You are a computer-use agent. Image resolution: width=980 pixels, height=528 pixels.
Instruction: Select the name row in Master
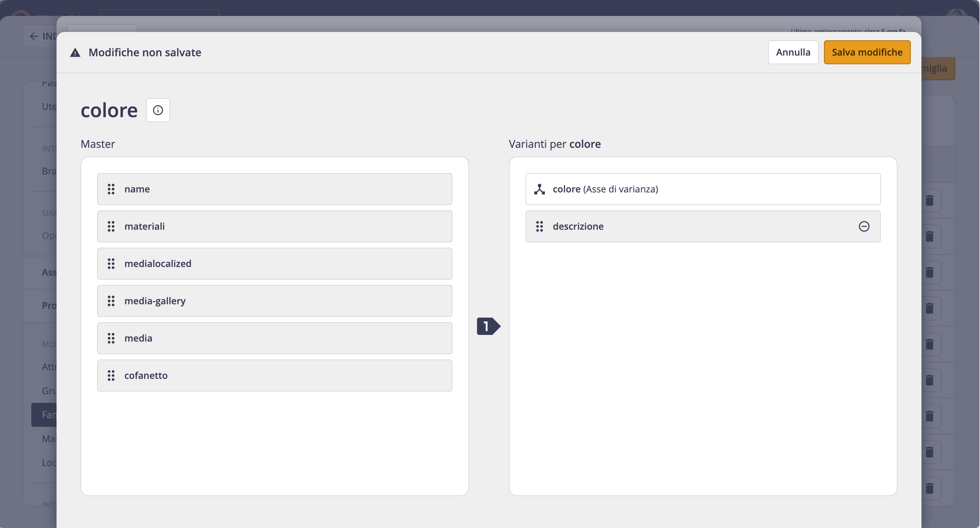[x=275, y=189]
